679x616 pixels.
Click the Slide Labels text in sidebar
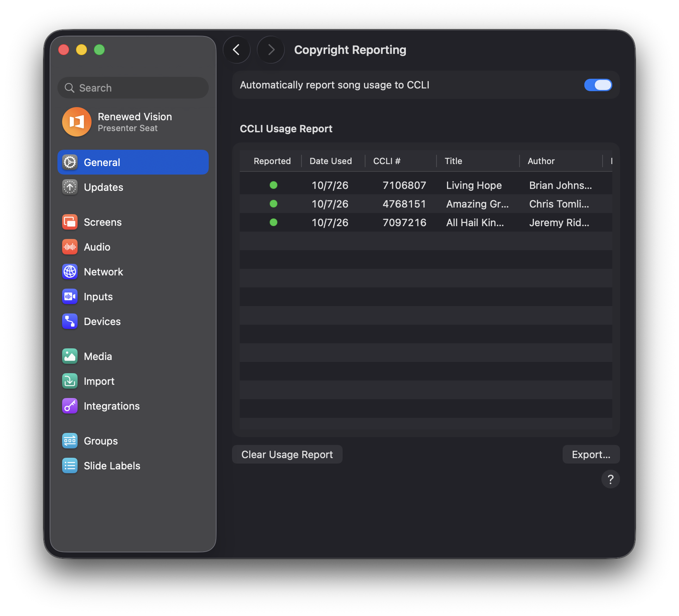(x=112, y=465)
